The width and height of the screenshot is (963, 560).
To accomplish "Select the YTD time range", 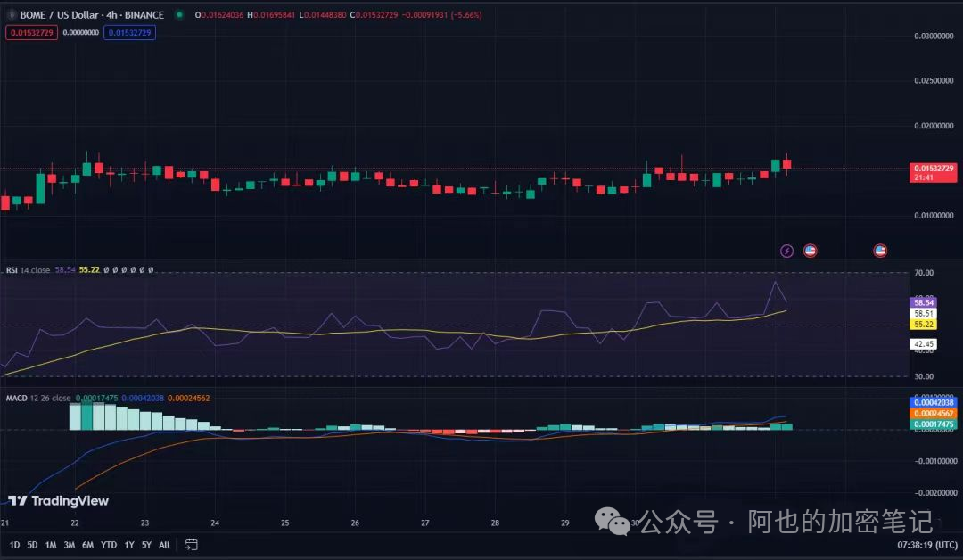I will coord(109,544).
